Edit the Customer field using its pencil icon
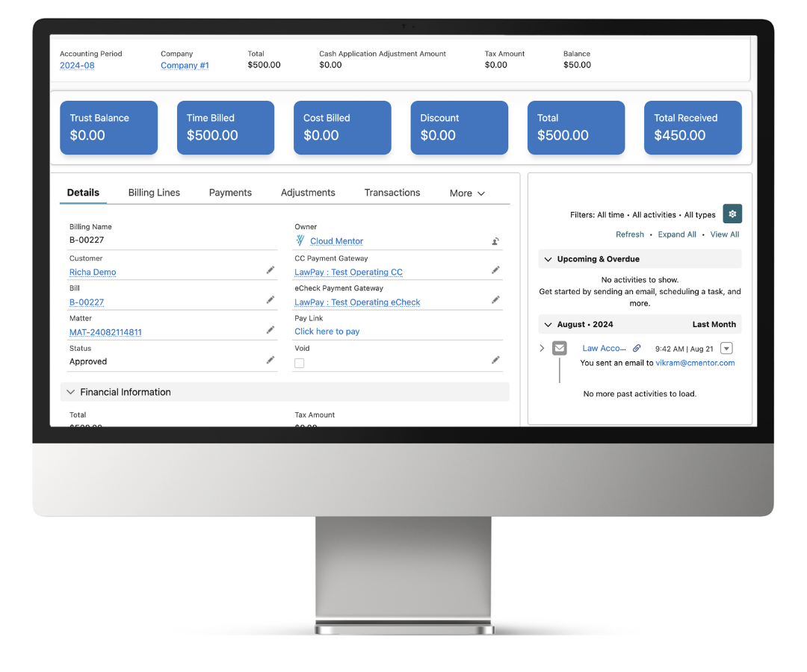Image resolution: width=807 pixels, height=672 pixels. [x=270, y=270]
